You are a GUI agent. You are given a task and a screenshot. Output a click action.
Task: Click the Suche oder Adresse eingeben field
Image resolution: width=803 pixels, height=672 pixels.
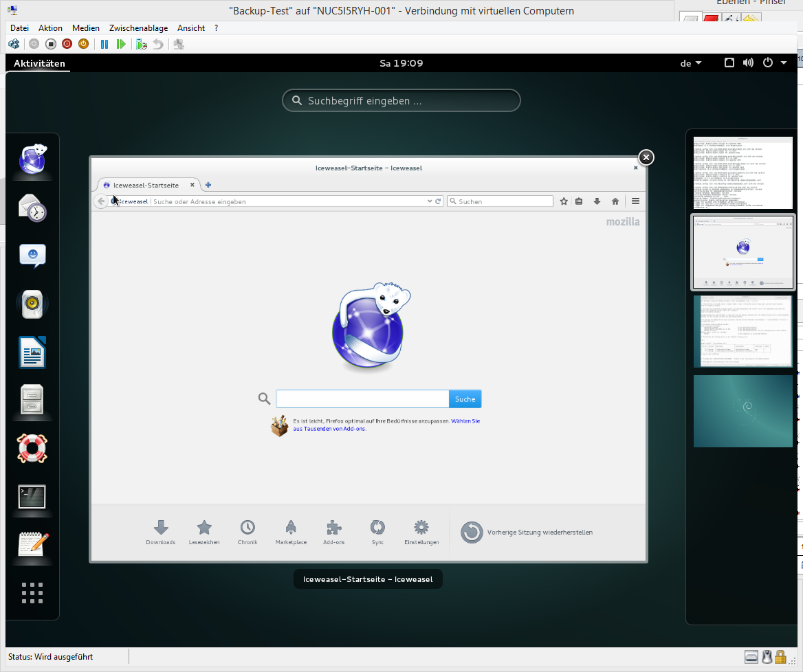288,201
